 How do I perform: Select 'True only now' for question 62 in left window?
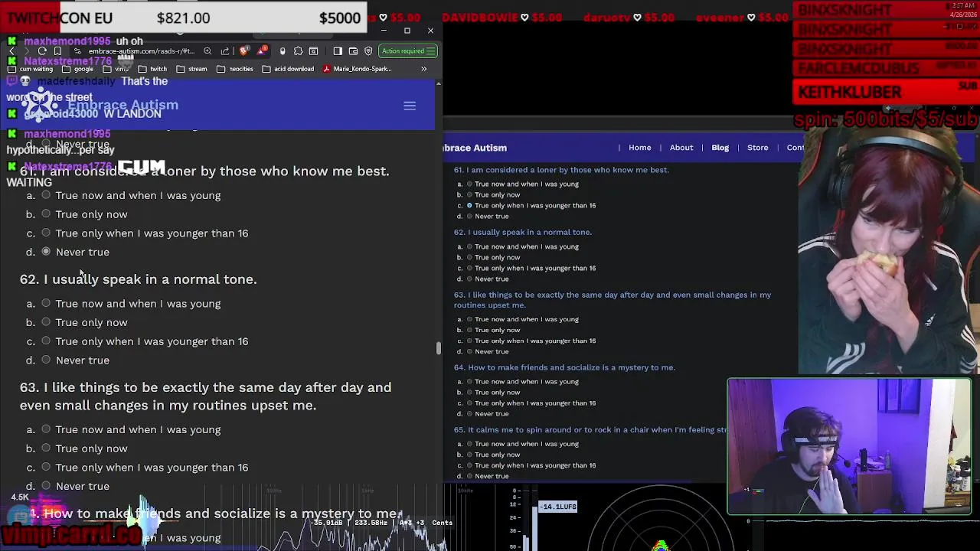(x=46, y=322)
